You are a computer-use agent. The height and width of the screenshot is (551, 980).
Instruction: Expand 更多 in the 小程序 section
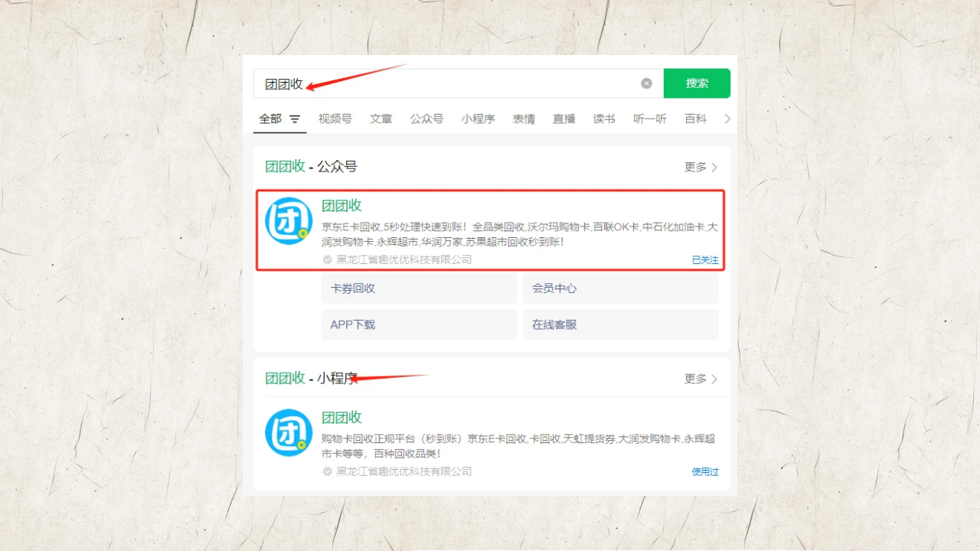(701, 379)
